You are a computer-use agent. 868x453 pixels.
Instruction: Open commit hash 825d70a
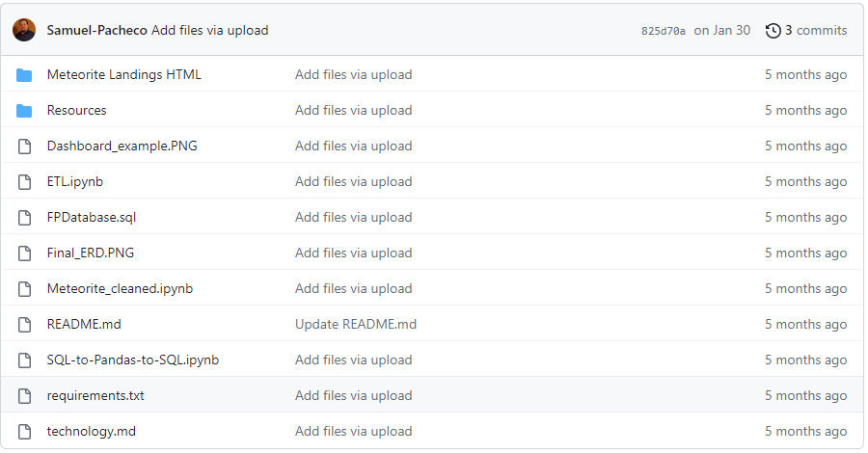coord(664,31)
